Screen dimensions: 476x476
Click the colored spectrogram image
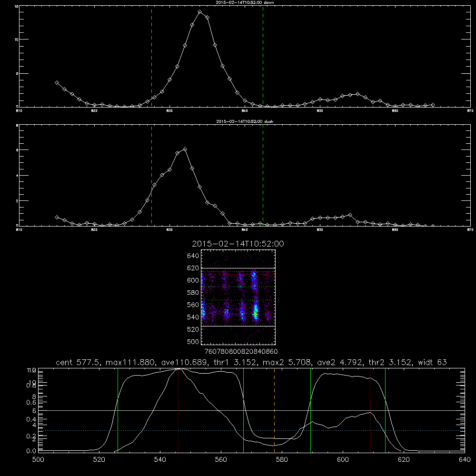pyautogui.click(x=238, y=297)
